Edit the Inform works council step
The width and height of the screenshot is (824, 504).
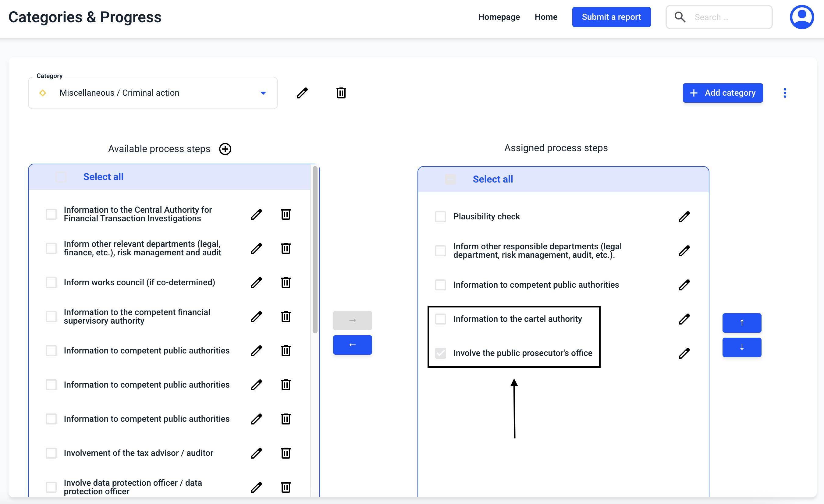coord(256,282)
